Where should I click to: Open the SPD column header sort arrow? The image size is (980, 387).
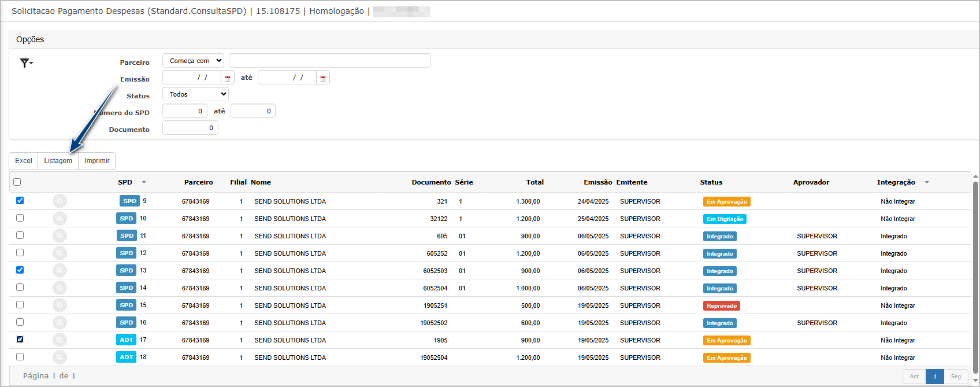144,182
